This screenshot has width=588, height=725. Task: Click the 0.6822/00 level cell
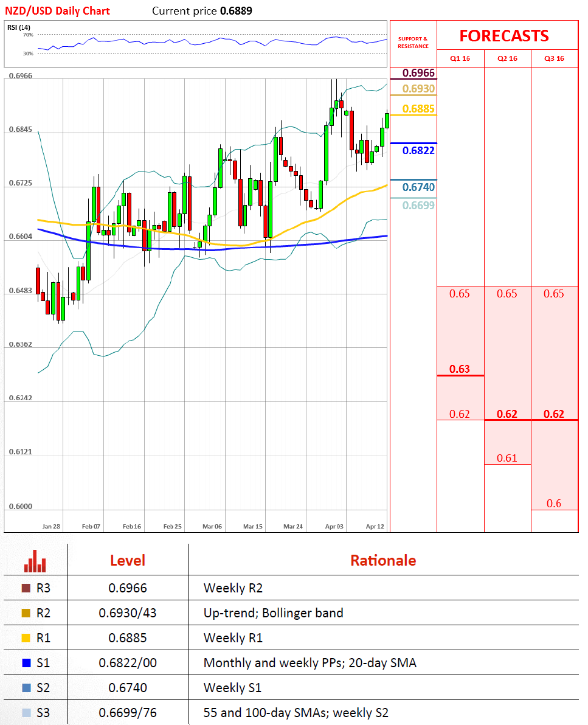pyautogui.click(x=128, y=663)
